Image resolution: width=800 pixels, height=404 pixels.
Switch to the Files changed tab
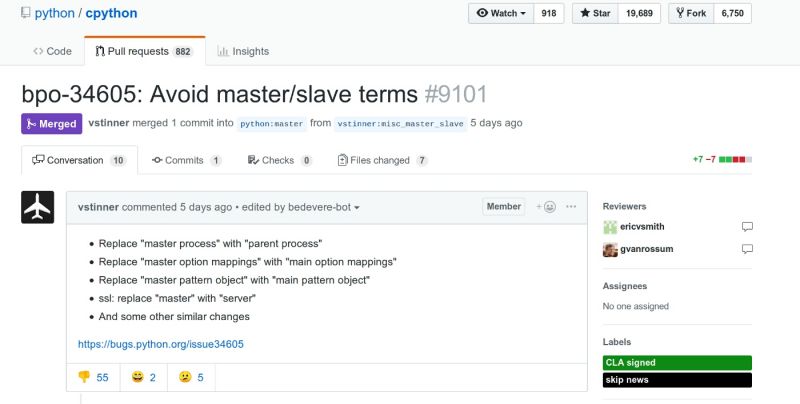click(x=382, y=160)
